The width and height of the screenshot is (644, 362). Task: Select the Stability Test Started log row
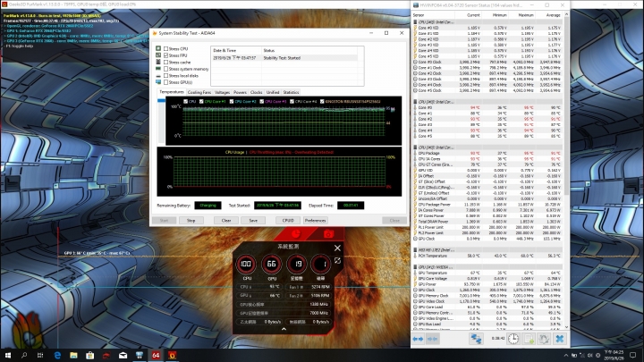pos(284,58)
